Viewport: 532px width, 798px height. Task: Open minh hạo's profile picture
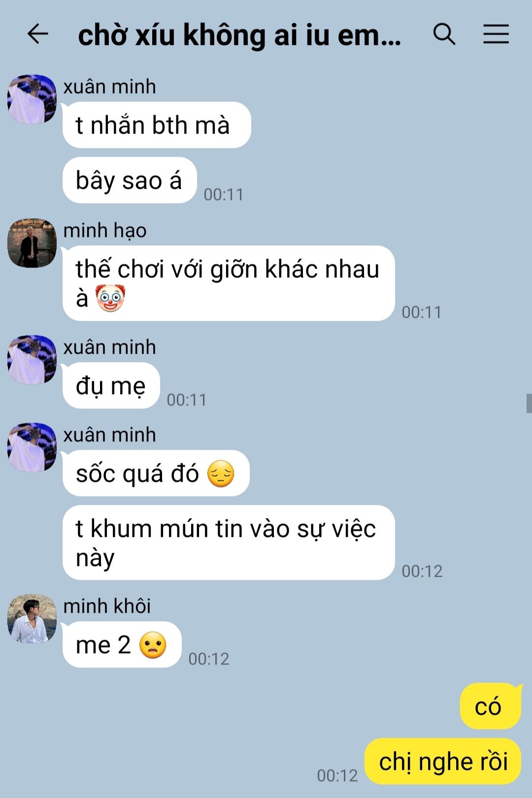coord(32,243)
